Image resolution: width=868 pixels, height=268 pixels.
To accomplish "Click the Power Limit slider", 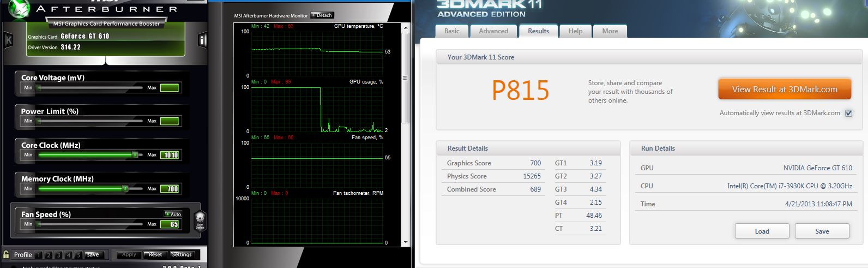I will tap(90, 121).
